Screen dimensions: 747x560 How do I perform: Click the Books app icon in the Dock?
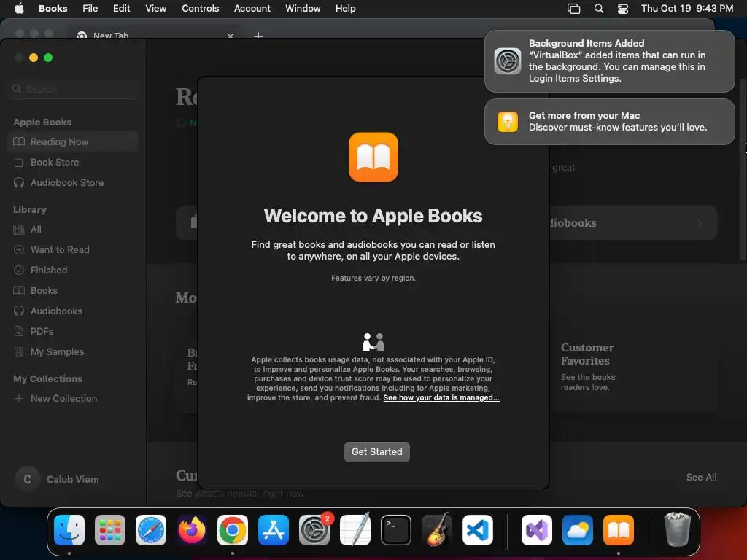click(619, 530)
